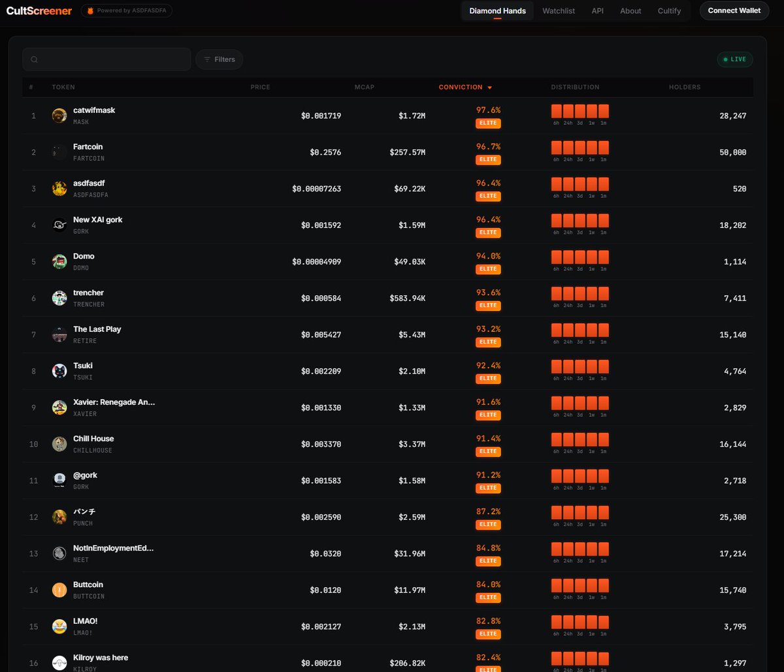The height and width of the screenshot is (672, 784).
Task: Click the PUNCH token avatar icon
Action: pyautogui.click(x=59, y=517)
